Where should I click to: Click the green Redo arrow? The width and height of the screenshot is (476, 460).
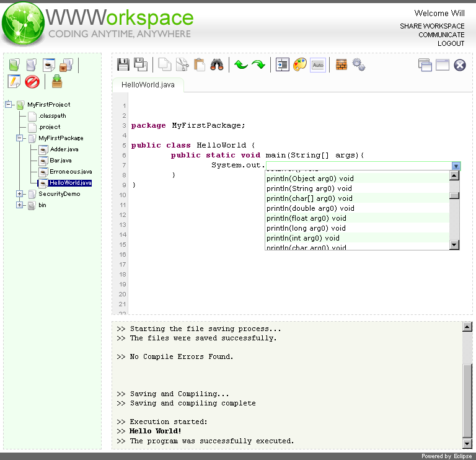pyautogui.click(x=258, y=64)
